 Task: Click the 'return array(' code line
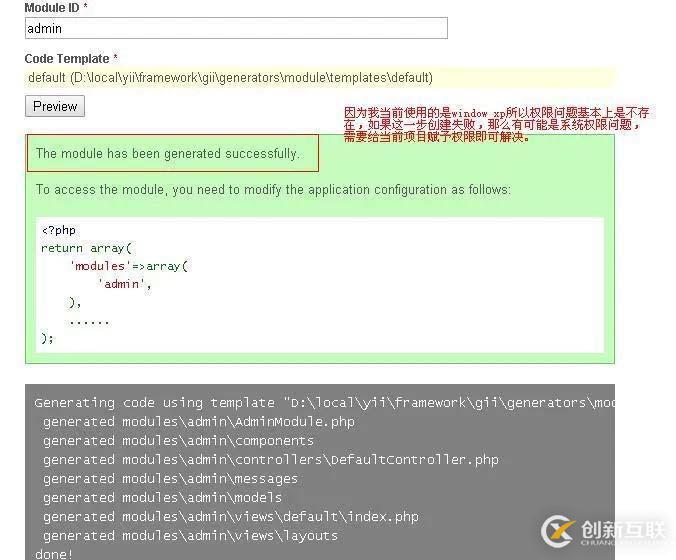(x=86, y=248)
